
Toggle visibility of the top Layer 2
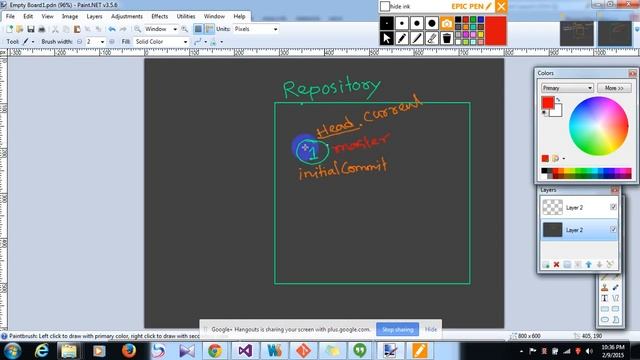coord(613,207)
